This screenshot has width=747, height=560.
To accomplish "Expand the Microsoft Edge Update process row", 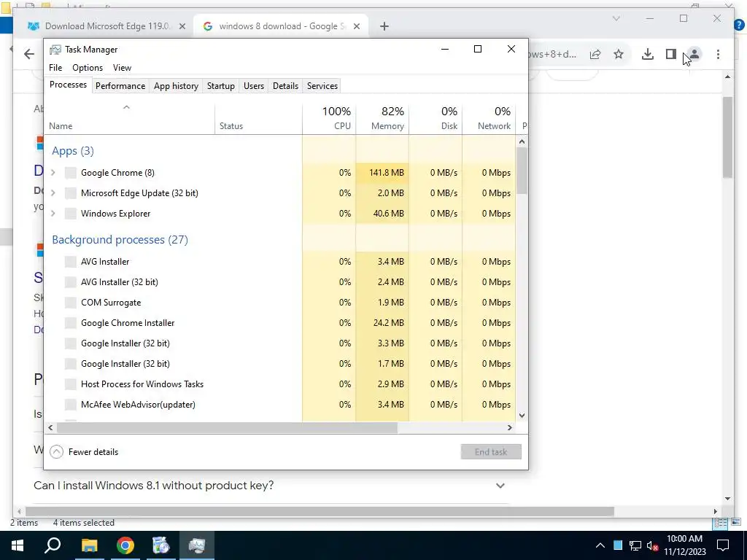I will tap(53, 193).
